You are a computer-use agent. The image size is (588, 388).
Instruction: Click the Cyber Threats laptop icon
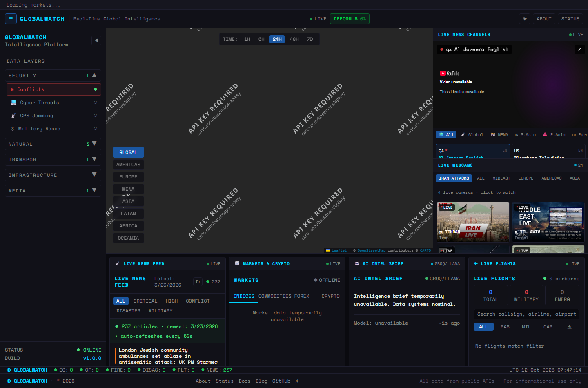pos(13,103)
